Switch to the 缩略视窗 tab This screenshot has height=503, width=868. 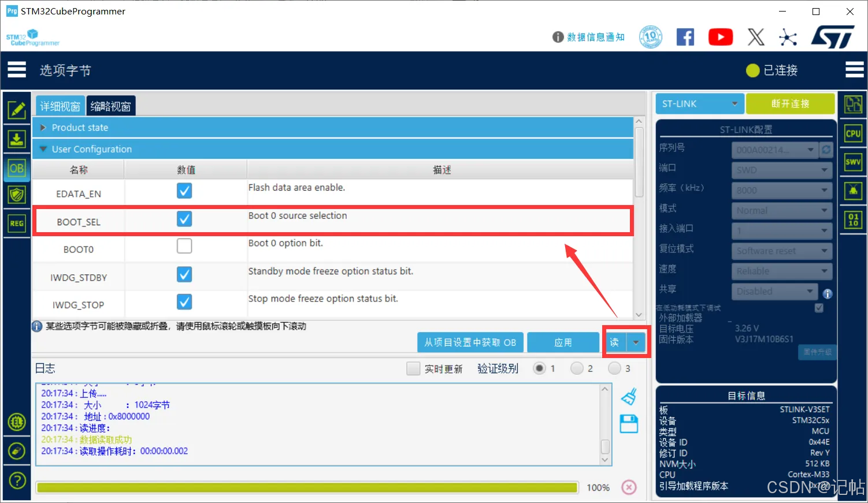(x=111, y=106)
